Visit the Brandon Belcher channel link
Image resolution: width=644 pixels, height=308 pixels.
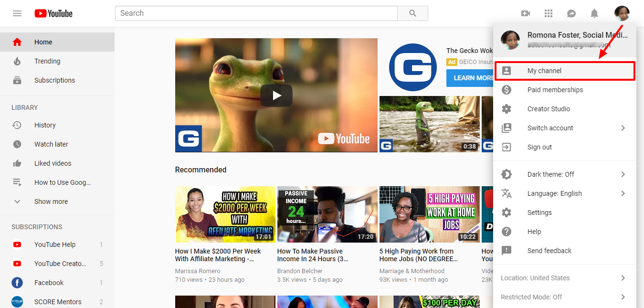[300, 271]
